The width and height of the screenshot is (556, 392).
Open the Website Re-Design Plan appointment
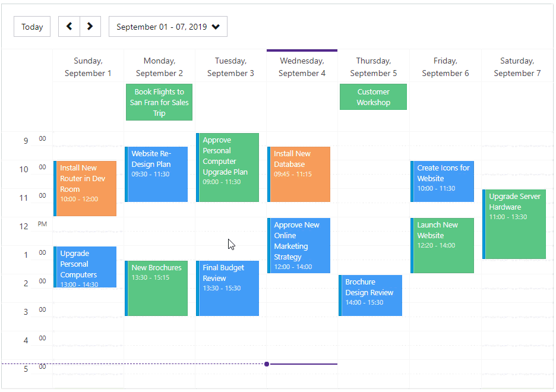pyautogui.click(x=157, y=174)
